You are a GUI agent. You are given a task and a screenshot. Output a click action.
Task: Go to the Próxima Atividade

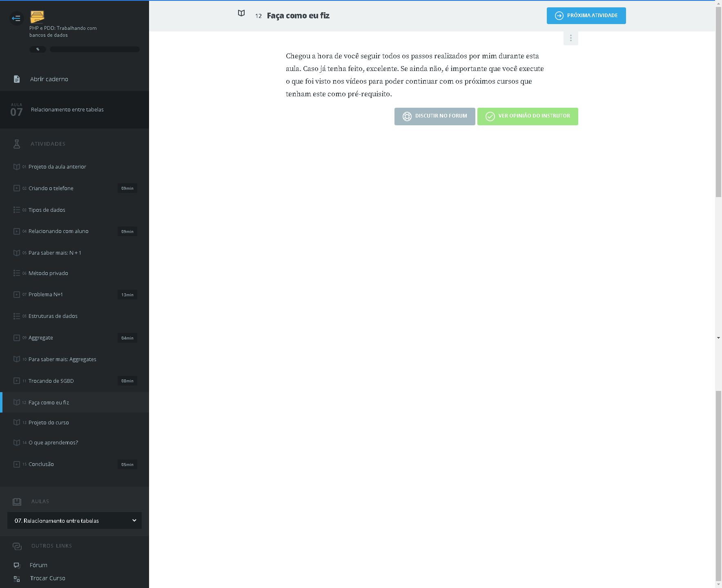586,16
